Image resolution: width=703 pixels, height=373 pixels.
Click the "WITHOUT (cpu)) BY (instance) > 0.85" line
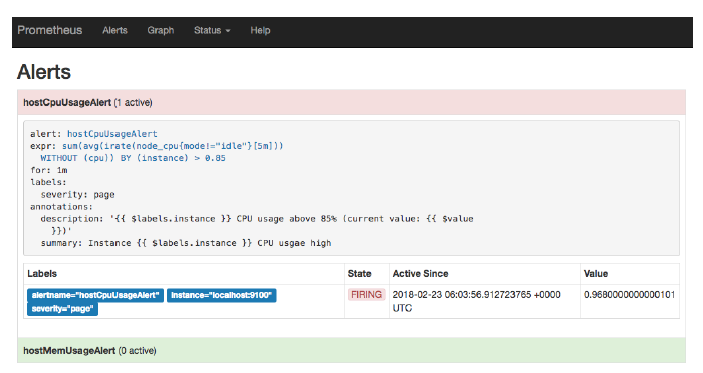[x=133, y=158]
